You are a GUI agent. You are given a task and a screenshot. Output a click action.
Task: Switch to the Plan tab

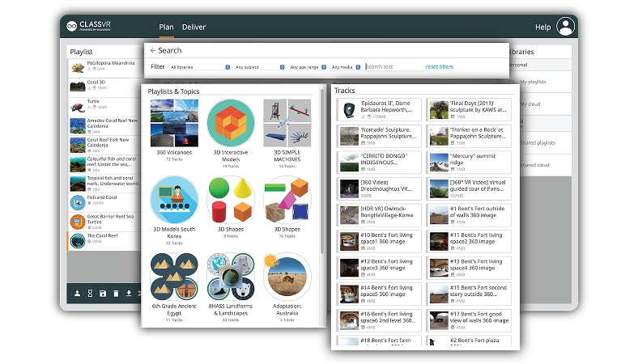[166, 28]
